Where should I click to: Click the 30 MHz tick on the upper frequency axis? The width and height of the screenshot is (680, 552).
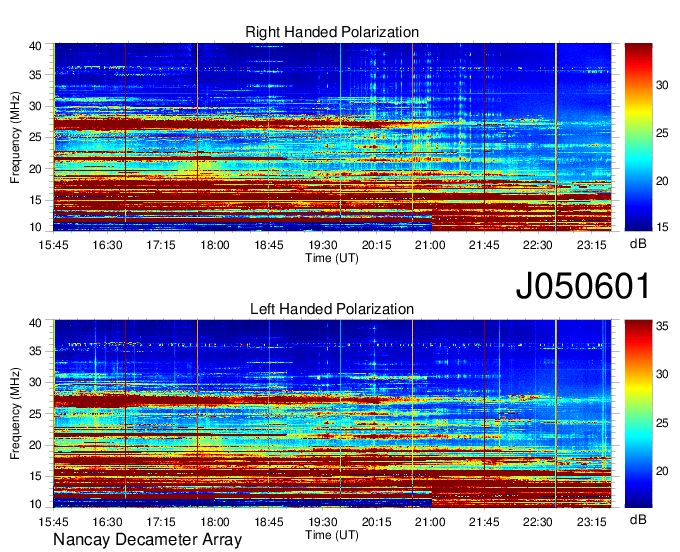35,106
